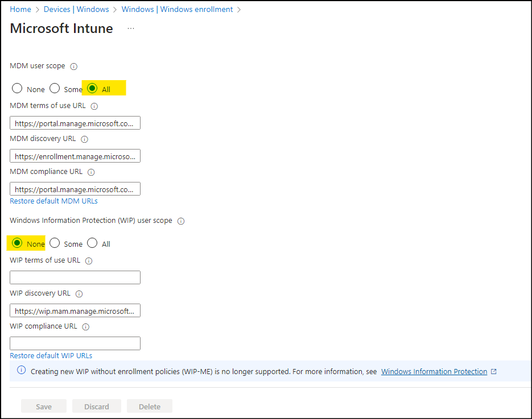Show info for MDM compliance URL
Image resolution: width=532 pixels, height=419 pixels.
pos(91,172)
